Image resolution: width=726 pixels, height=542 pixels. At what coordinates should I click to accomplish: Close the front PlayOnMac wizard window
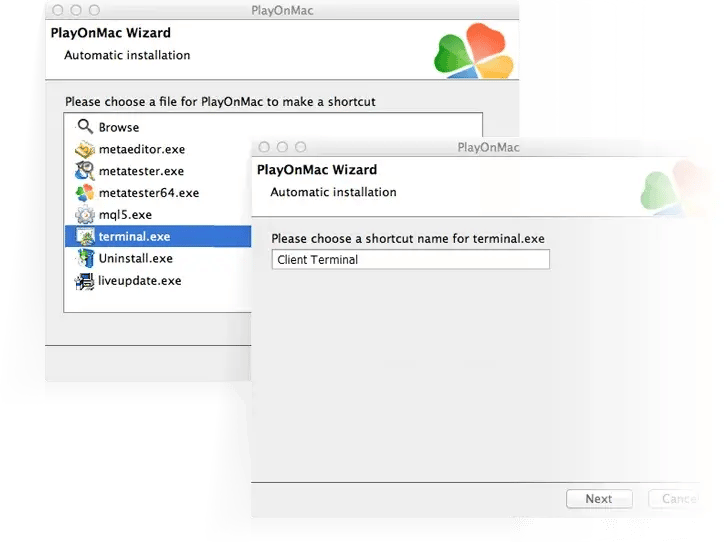click(264, 147)
